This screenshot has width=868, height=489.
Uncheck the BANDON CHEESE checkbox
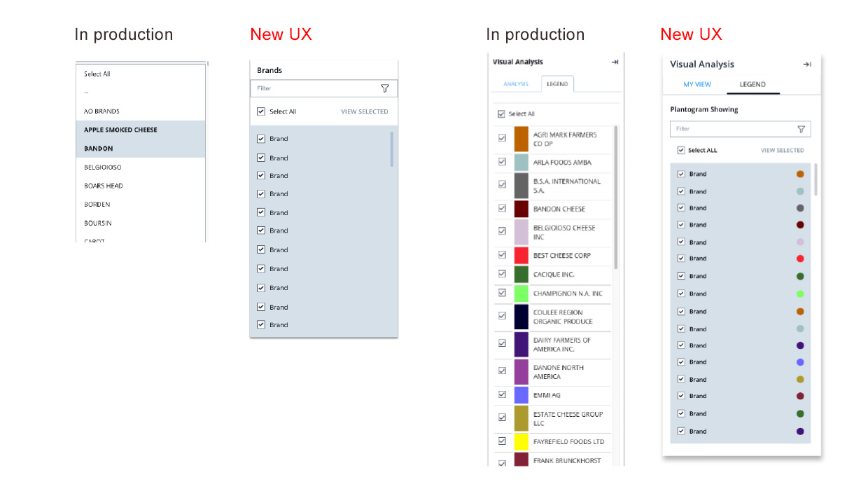pos(502,208)
